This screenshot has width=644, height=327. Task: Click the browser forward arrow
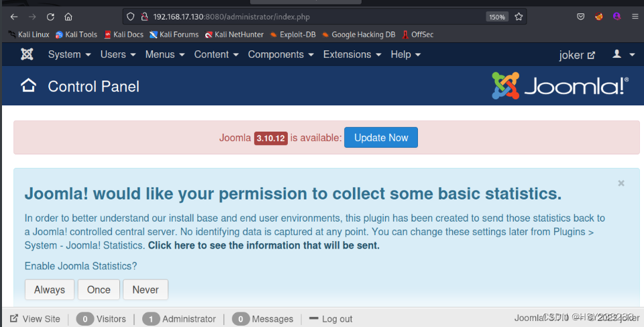[32, 17]
